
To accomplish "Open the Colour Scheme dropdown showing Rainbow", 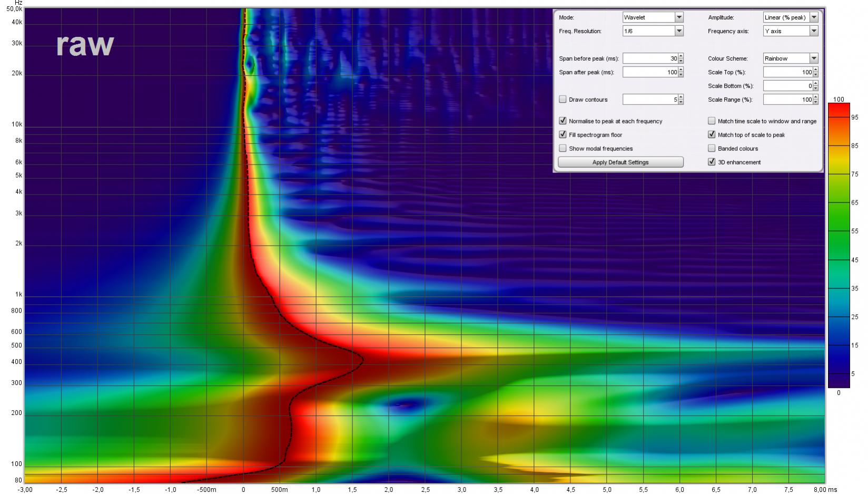I will (x=791, y=59).
